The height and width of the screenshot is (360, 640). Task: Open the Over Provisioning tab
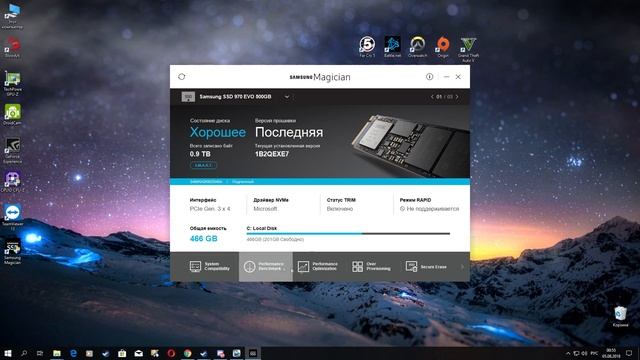point(371,267)
